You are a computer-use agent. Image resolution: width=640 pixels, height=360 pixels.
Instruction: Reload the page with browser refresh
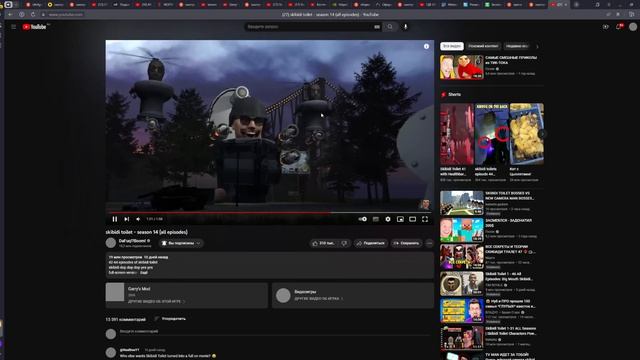(x=33, y=14)
